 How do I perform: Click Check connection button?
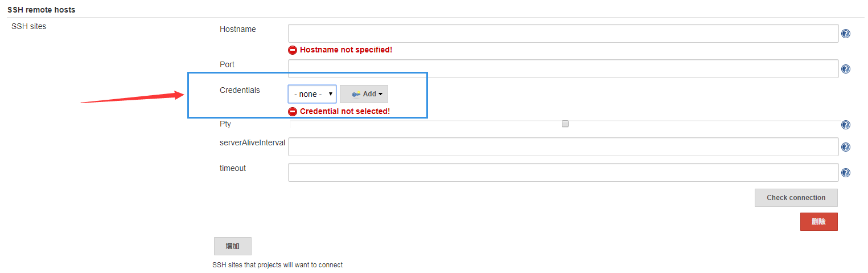coord(796,198)
